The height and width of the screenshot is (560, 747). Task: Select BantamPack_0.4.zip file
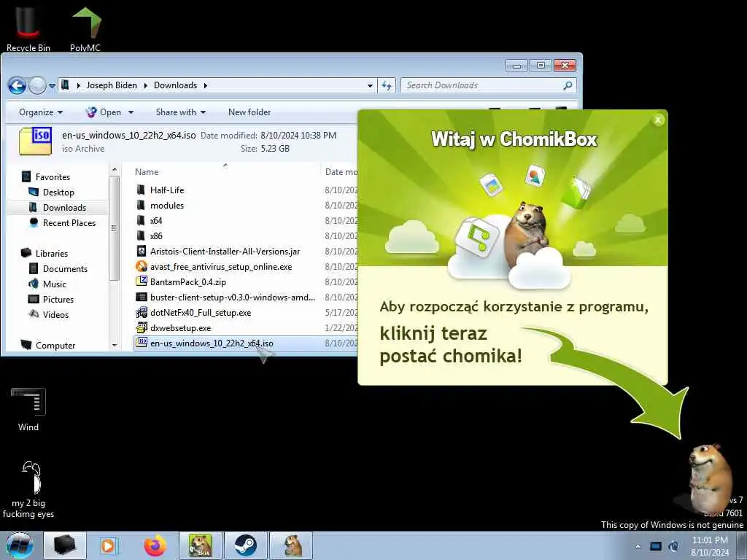pyautogui.click(x=187, y=282)
